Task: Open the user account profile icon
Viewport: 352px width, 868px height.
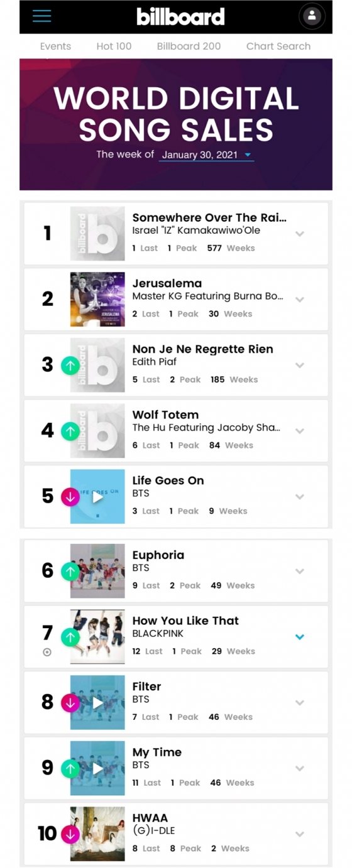Action: tap(312, 16)
